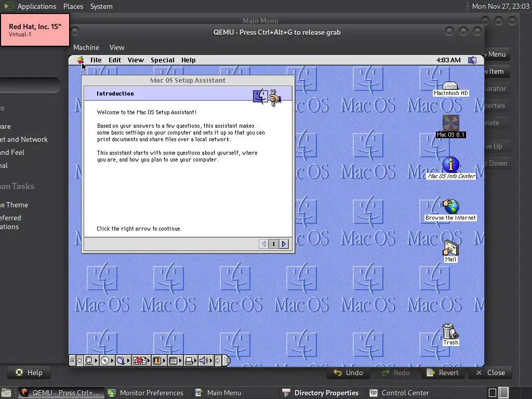Open the File Sharing control strip module
532x399 pixels.
coord(123,361)
